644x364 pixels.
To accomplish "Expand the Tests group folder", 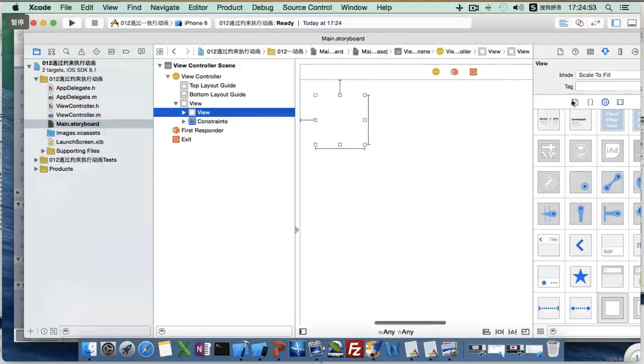I will point(36,160).
